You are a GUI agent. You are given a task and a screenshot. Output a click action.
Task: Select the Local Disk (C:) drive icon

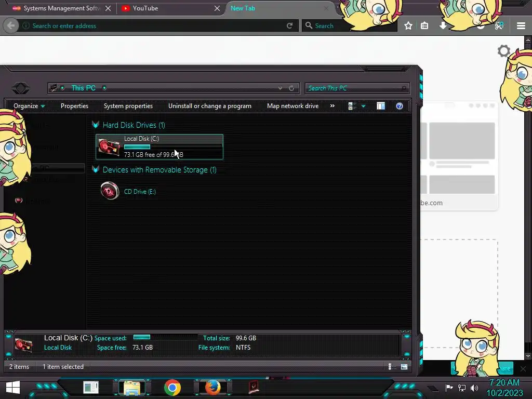tap(109, 147)
